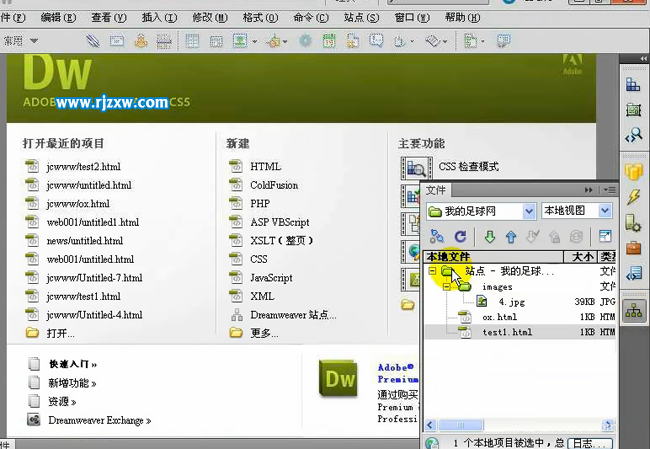The width and height of the screenshot is (650, 449).
Task: Click the Expand to show local and remote icon
Action: (605, 236)
